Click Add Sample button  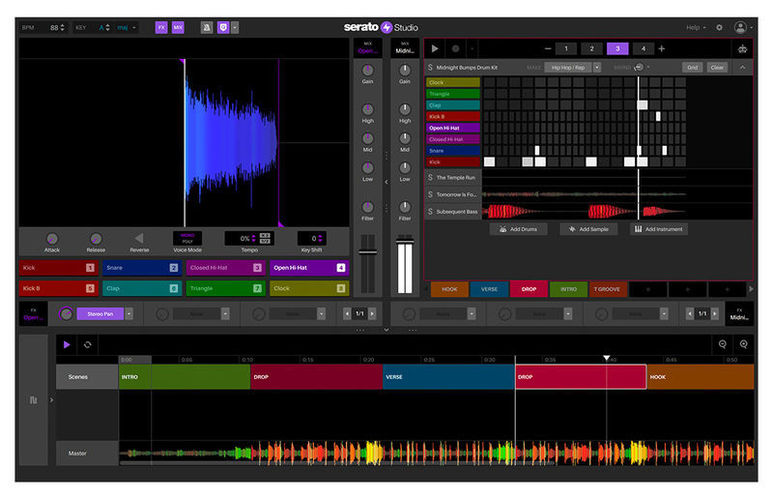click(x=589, y=229)
